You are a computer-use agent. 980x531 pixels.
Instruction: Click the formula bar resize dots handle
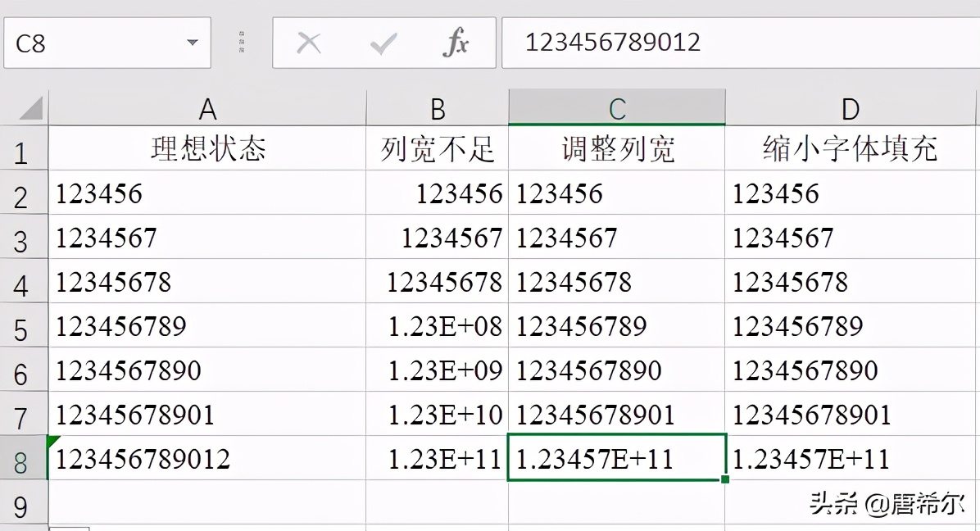point(242,42)
